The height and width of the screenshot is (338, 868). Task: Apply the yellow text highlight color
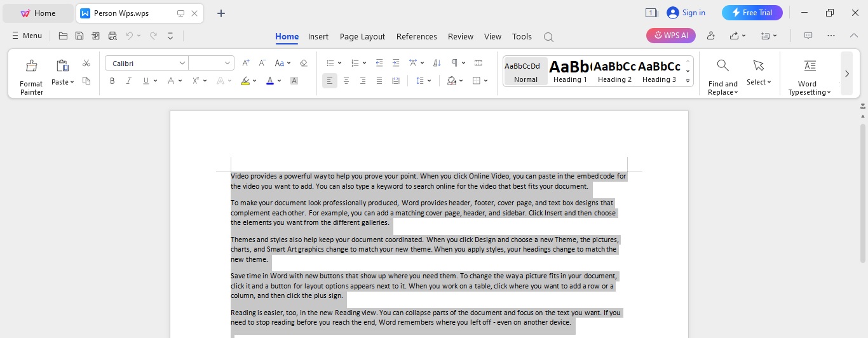pyautogui.click(x=246, y=81)
